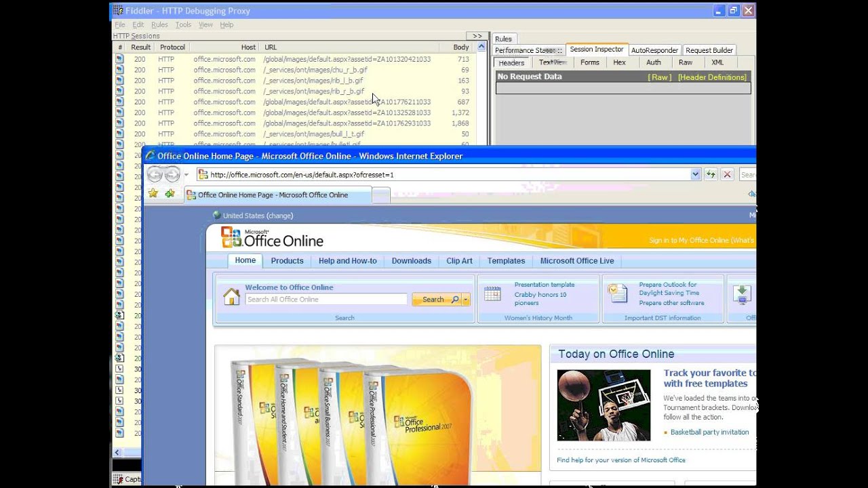Screen dimensions: 868x488
Task: Open the Edit menu in Fiddler
Action: click(x=138, y=24)
